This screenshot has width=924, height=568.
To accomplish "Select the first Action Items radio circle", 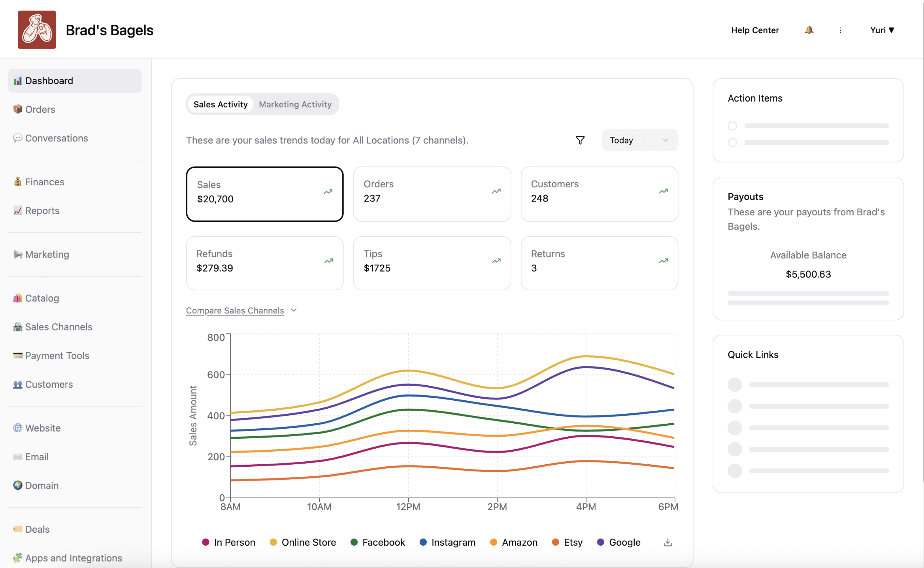I will tap(732, 126).
